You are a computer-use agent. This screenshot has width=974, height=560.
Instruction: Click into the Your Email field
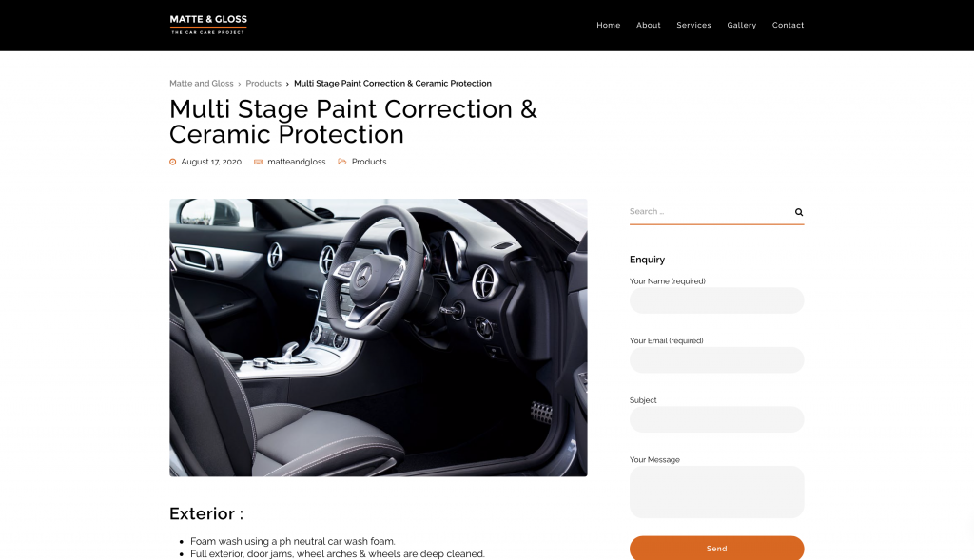[x=716, y=360]
